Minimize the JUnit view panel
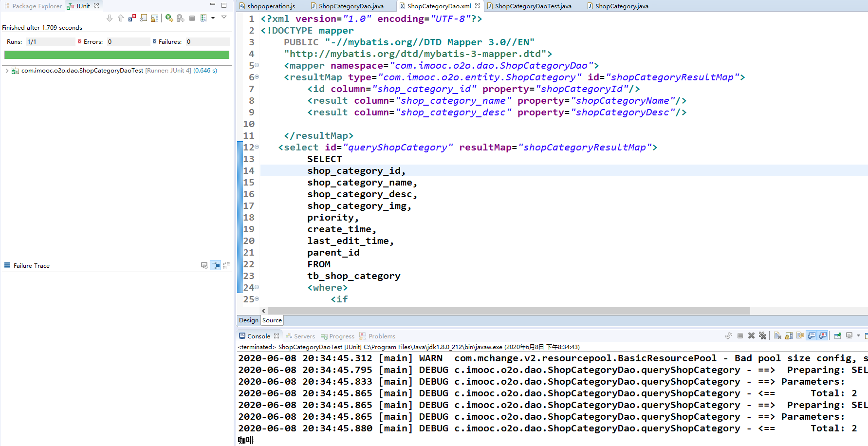 (213, 5)
